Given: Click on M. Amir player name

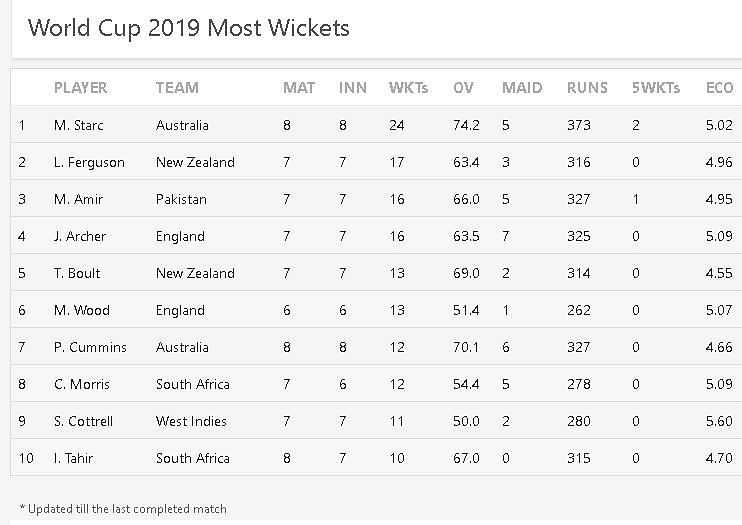Looking at the screenshot, I should [78, 199].
